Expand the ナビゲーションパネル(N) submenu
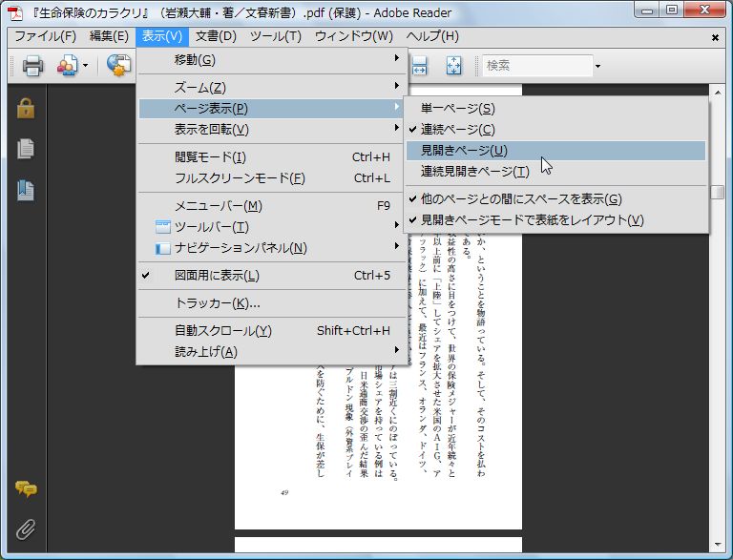 coord(273,248)
